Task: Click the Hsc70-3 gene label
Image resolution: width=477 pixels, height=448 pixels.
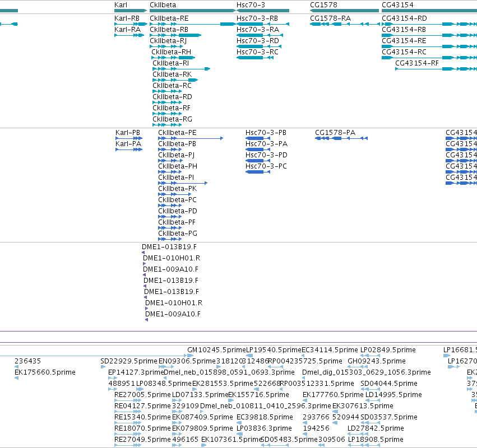Action: coord(251,5)
